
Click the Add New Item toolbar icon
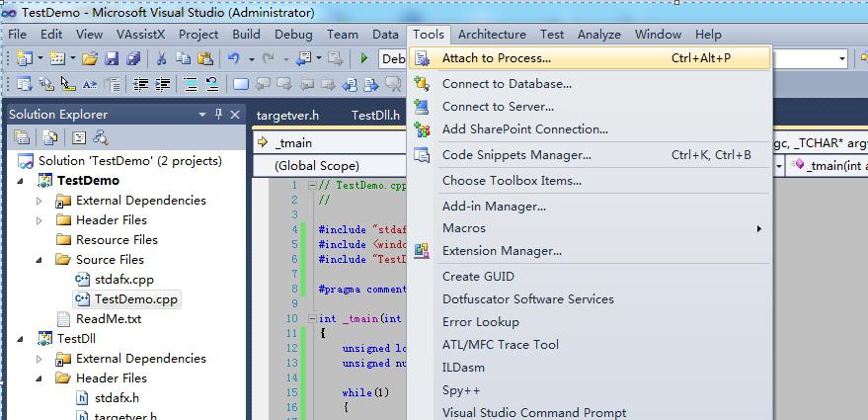coord(57,58)
